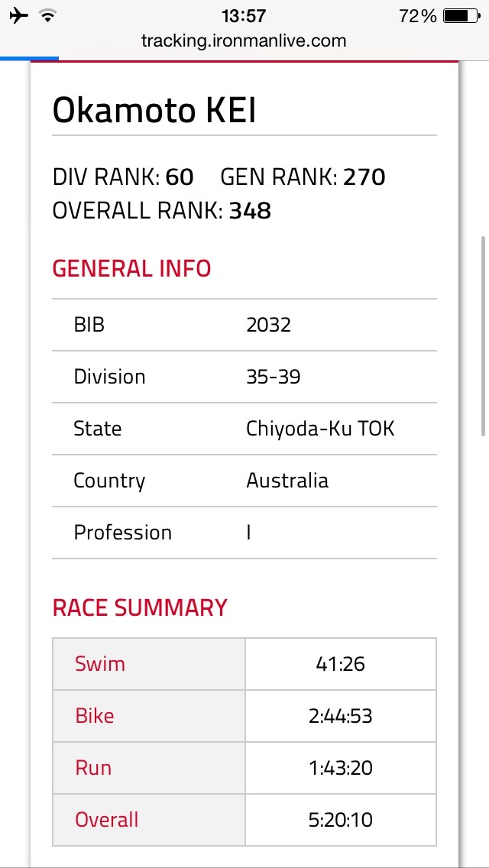The image size is (489, 868).
Task: Tap the GENERAL INFO section header
Action: point(132,268)
